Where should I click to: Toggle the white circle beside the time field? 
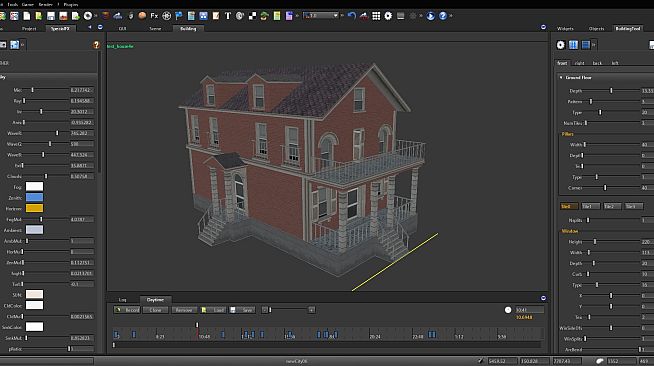pos(508,310)
